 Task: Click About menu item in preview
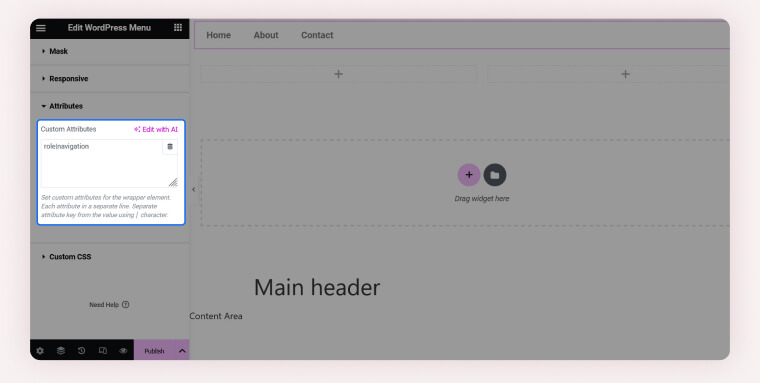click(266, 35)
